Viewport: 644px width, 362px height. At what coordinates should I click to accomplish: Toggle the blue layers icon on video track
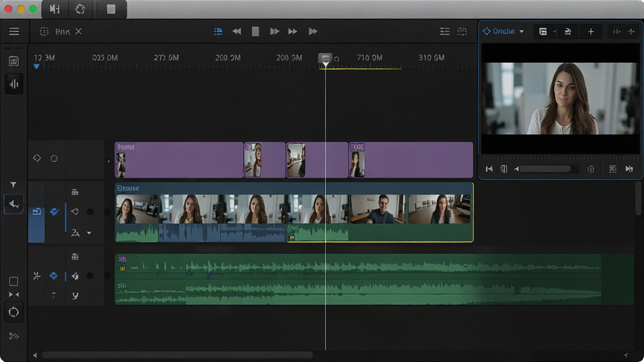point(54,212)
